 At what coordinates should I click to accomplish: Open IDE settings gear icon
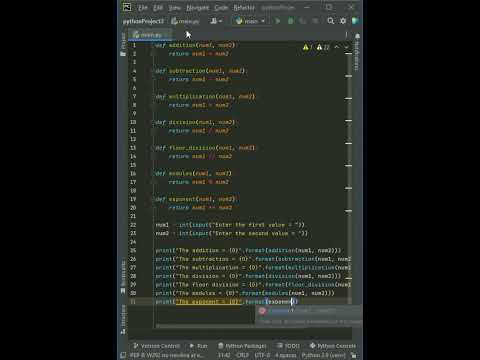tap(343, 21)
